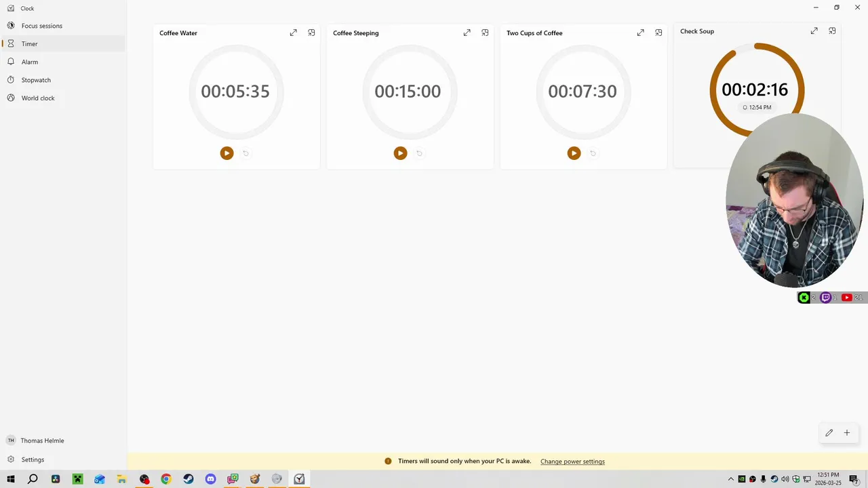The image size is (868, 488).
Task: Select Timer in the sidebar
Action: (x=63, y=43)
